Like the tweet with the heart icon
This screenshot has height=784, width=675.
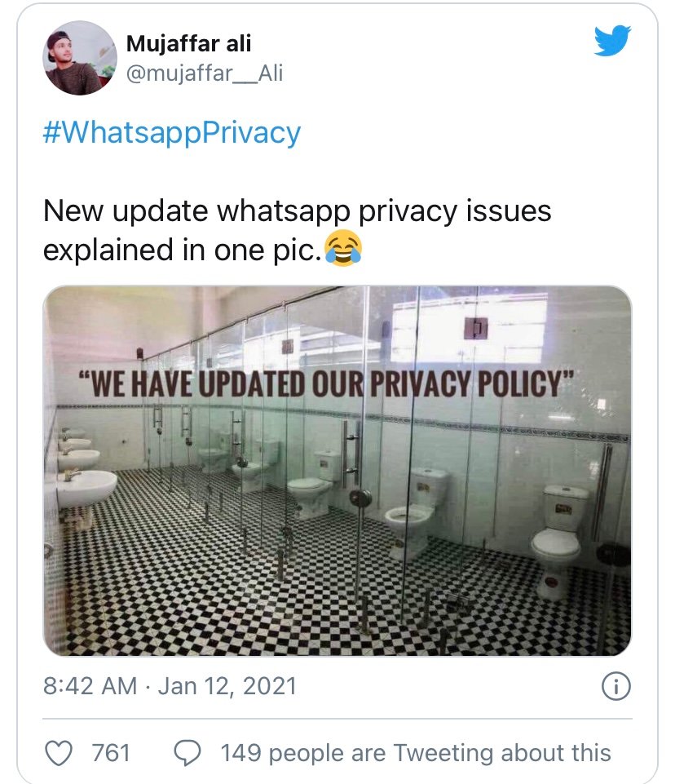pyautogui.click(x=58, y=752)
